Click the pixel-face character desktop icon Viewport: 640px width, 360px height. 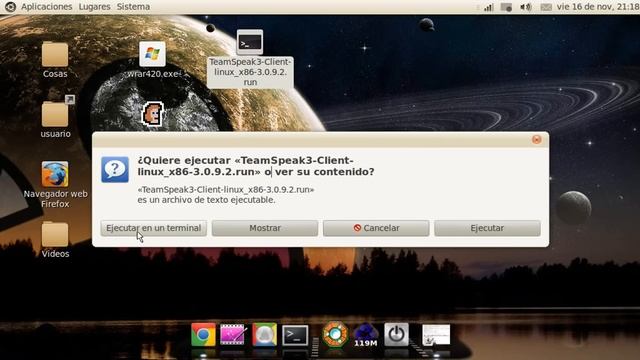coord(153,113)
